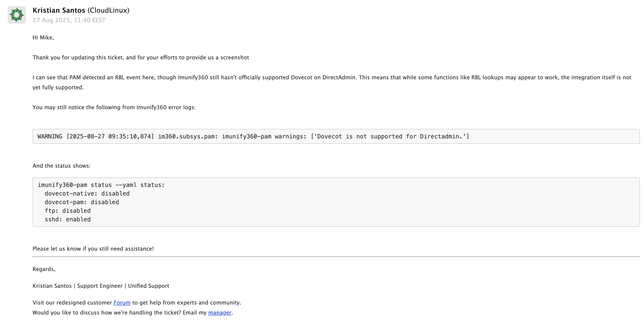Click the 'Regards,' text
This screenshot has width=644, height=329.
[44, 269]
